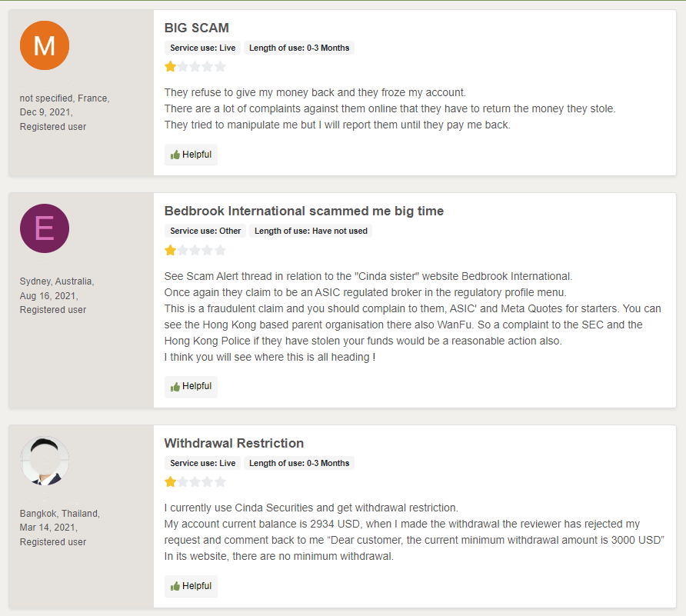Mark the BIG SCAM review as Helpful
This screenshot has width=686, height=616.
coord(191,155)
